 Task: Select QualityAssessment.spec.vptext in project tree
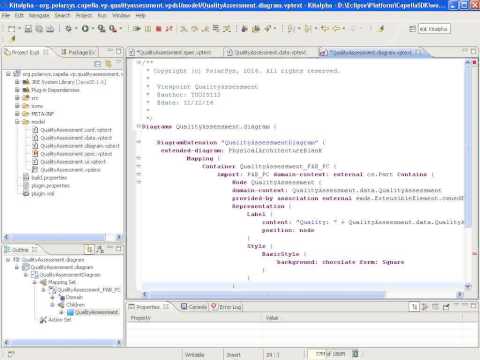pos(76,154)
